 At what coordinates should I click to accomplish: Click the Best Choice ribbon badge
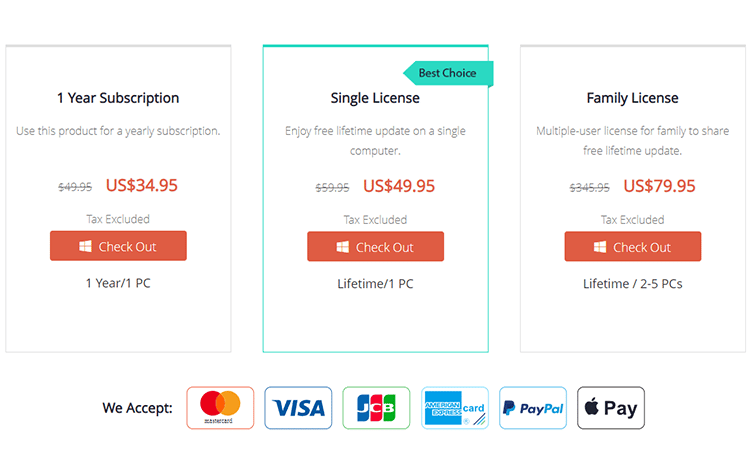[447, 73]
